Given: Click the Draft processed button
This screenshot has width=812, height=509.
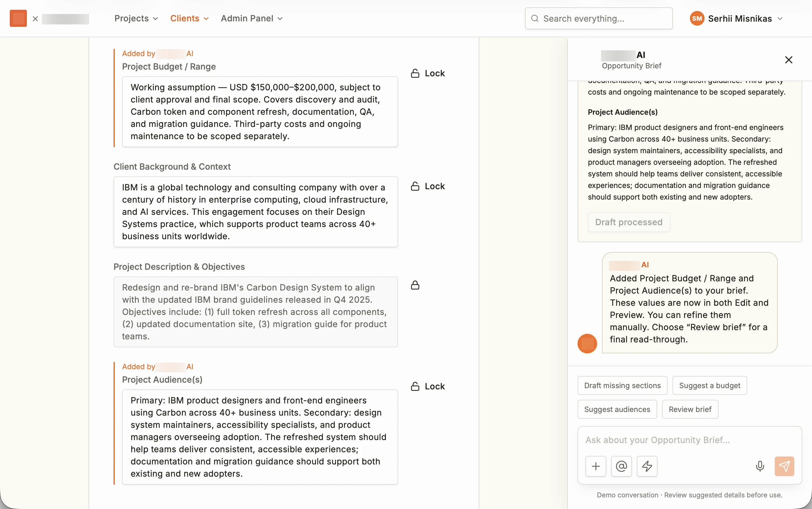Looking at the screenshot, I should (x=629, y=222).
